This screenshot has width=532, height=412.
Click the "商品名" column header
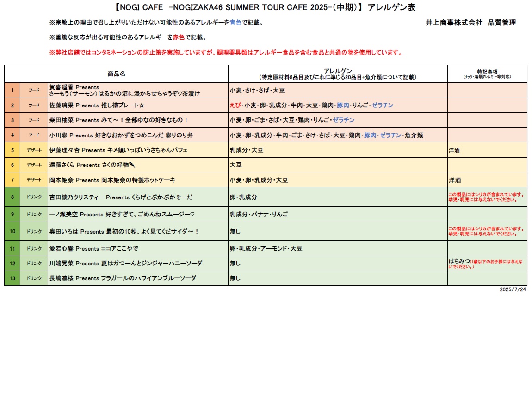pyautogui.click(x=117, y=74)
